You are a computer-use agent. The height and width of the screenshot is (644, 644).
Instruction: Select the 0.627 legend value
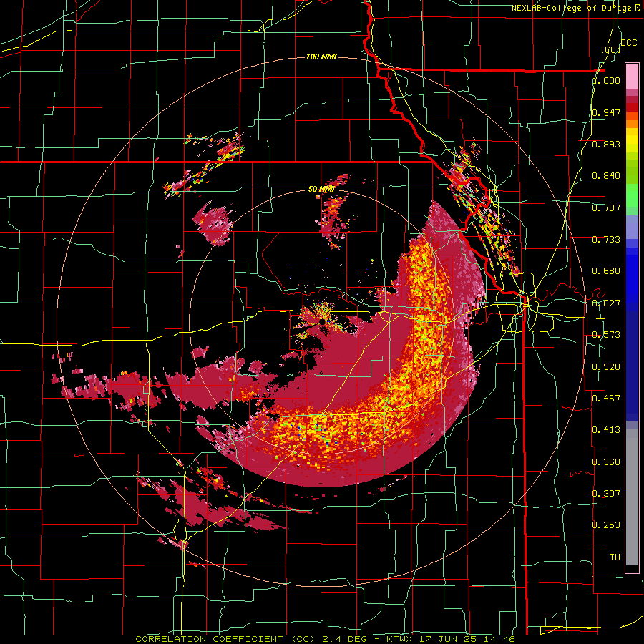click(606, 303)
